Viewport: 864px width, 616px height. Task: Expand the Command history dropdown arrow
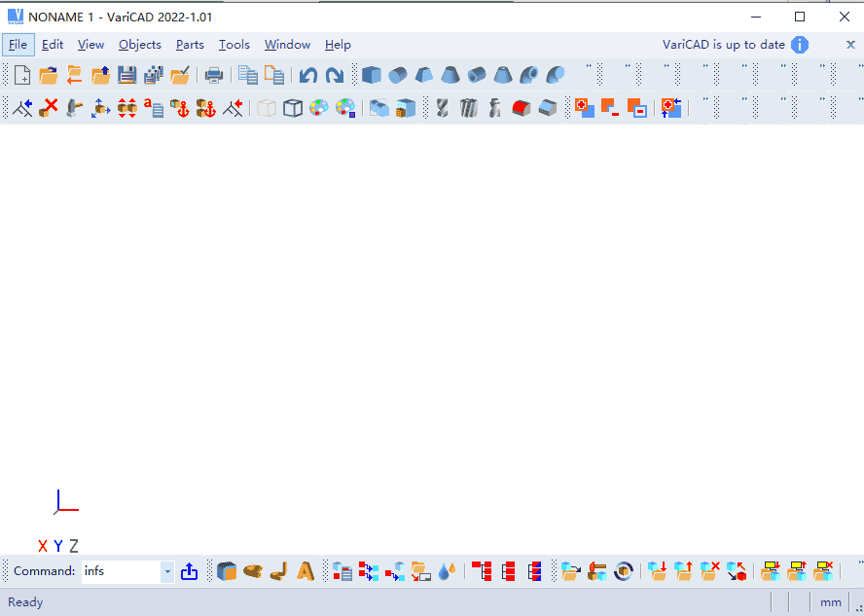167,571
